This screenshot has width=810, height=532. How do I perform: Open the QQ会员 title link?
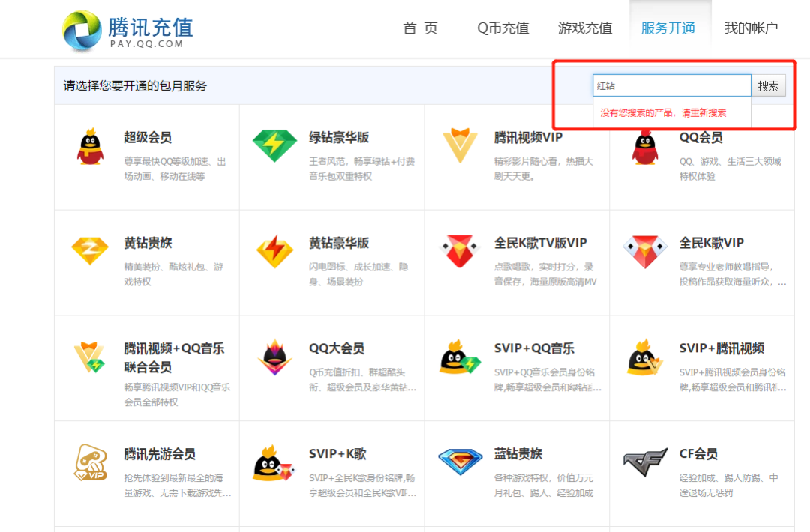[x=700, y=137]
